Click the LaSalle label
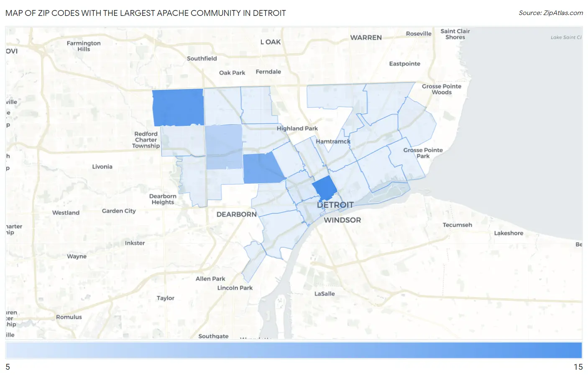Image resolution: width=588 pixels, height=376 pixels. 325,294
